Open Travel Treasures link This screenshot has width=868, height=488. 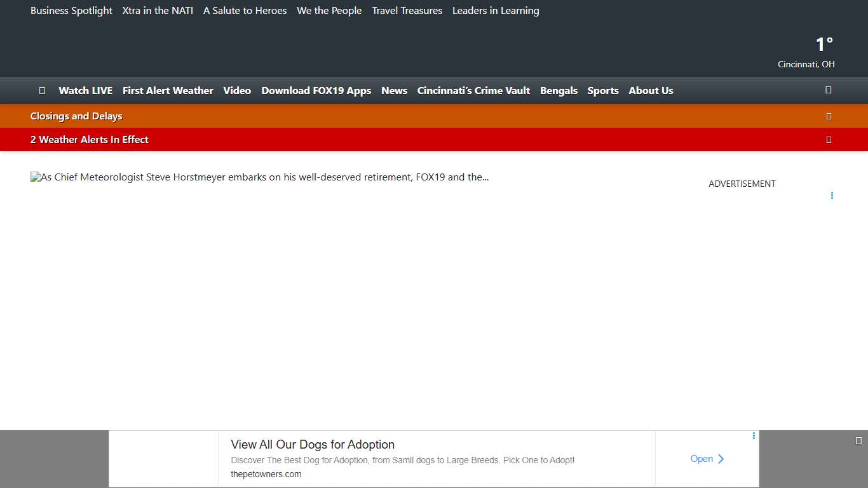click(407, 11)
